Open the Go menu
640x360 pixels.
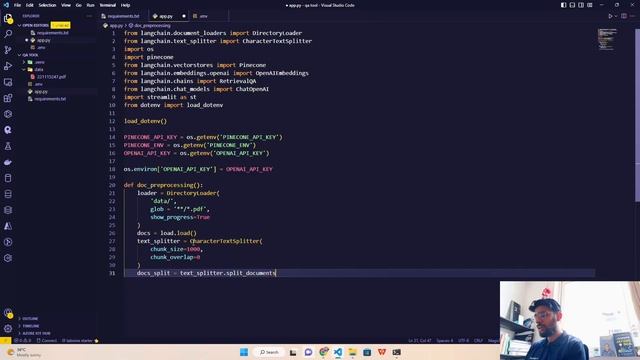pos(78,5)
